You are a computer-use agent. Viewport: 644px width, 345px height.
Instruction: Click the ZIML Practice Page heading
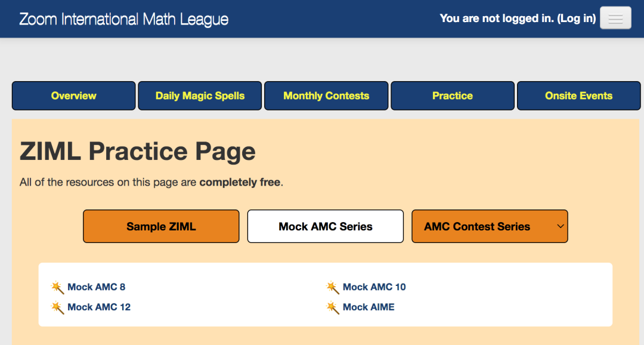(138, 152)
